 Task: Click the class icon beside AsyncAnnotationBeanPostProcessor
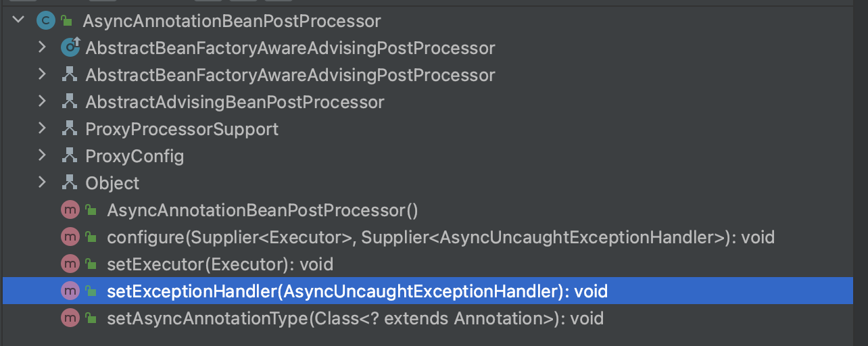click(x=45, y=21)
